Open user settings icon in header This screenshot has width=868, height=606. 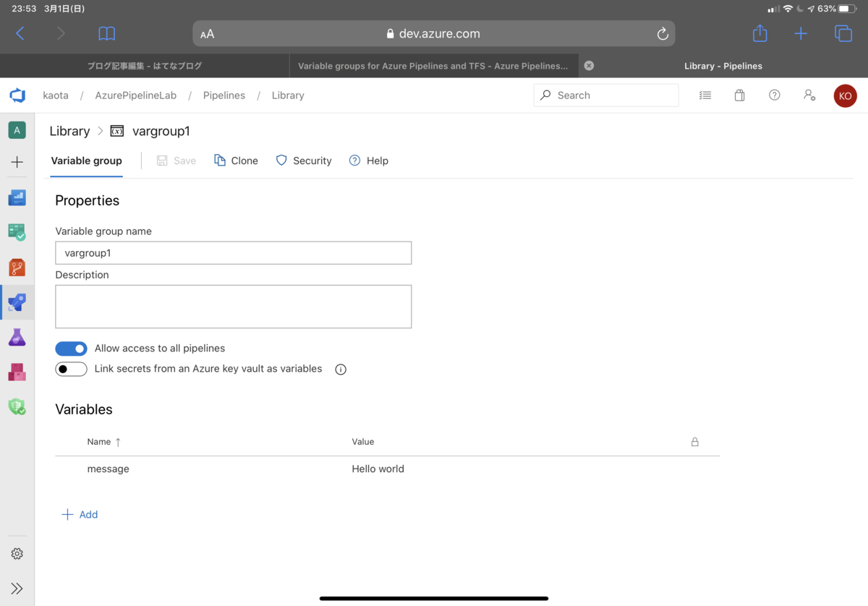tap(809, 95)
